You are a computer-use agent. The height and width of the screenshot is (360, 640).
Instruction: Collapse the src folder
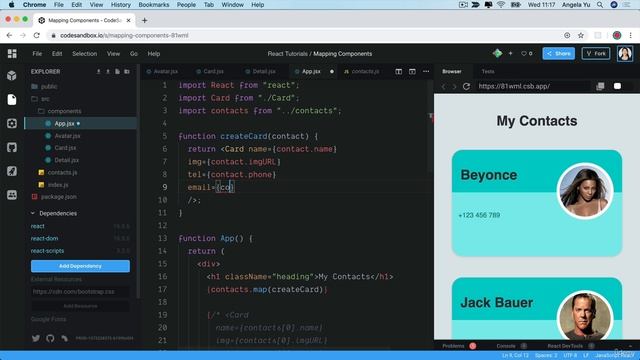coord(40,99)
